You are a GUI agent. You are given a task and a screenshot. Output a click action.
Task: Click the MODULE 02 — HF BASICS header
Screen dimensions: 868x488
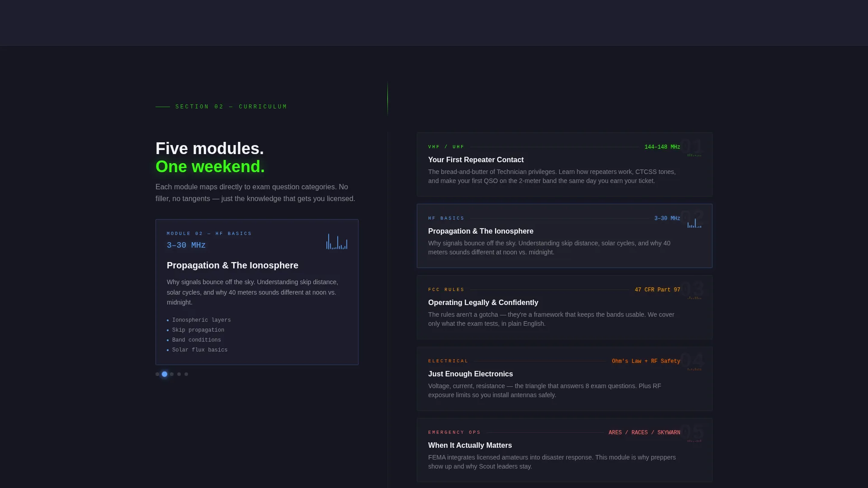coord(209,234)
